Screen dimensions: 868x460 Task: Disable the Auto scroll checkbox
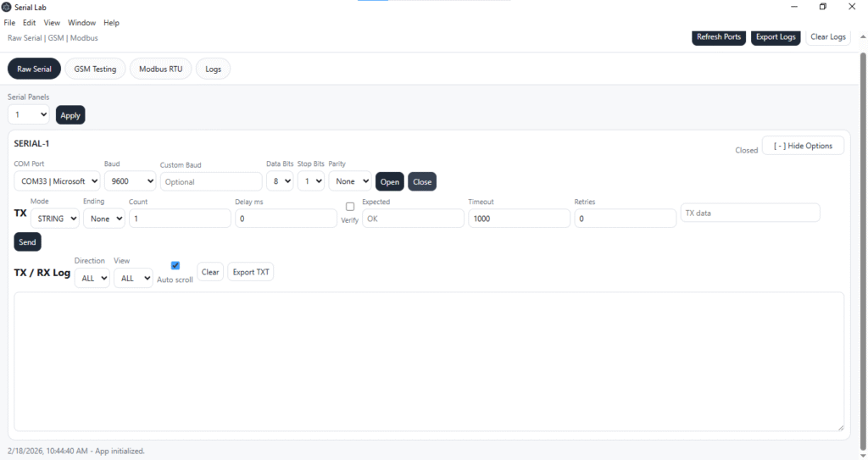click(175, 265)
